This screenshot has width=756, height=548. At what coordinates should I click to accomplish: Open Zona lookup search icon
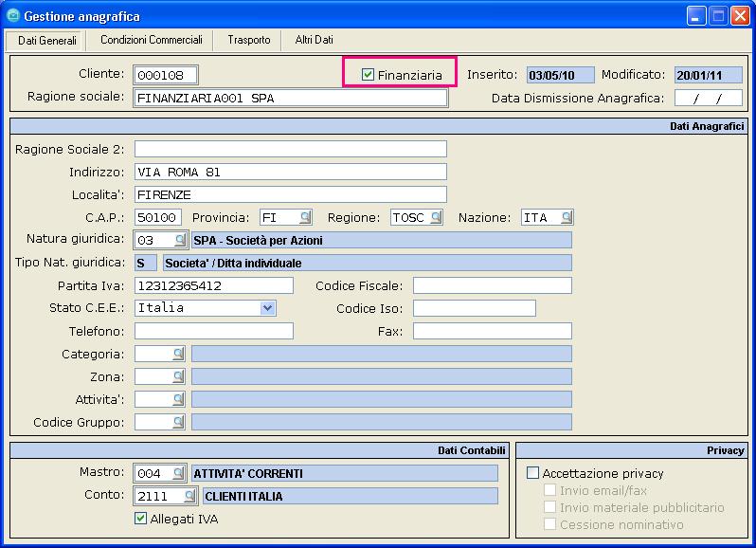(x=178, y=376)
